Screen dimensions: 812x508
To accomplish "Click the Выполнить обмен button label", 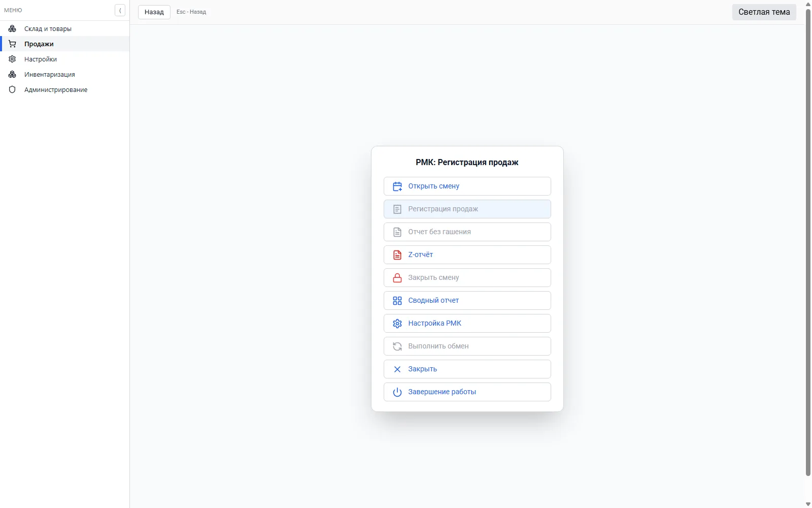I will click(438, 346).
